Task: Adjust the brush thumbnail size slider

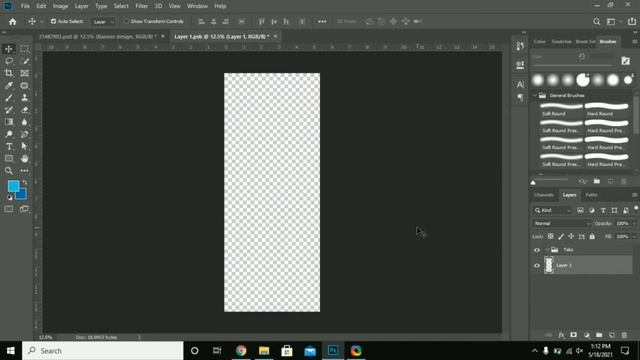Action: coord(533,182)
